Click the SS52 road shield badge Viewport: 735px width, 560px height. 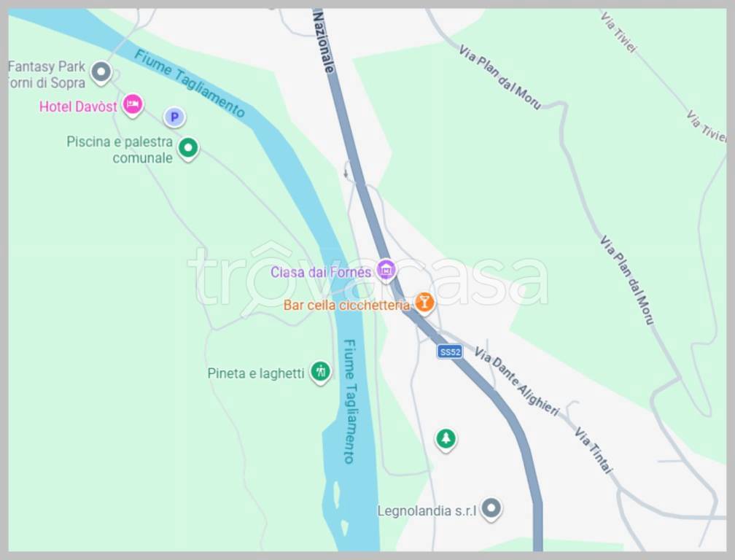(x=450, y=351)
